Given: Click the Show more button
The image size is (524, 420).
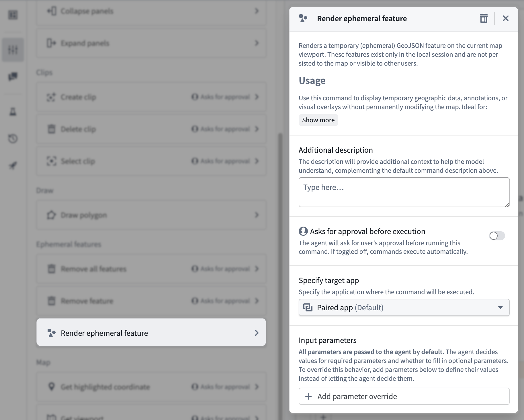Looking at the screenshot, I should point(318,120).
